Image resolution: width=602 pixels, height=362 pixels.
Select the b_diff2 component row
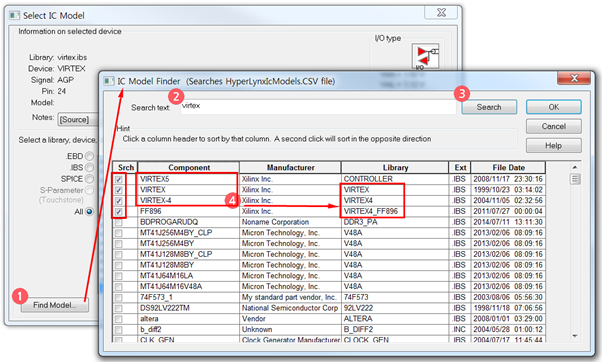[x=188, y=329]
